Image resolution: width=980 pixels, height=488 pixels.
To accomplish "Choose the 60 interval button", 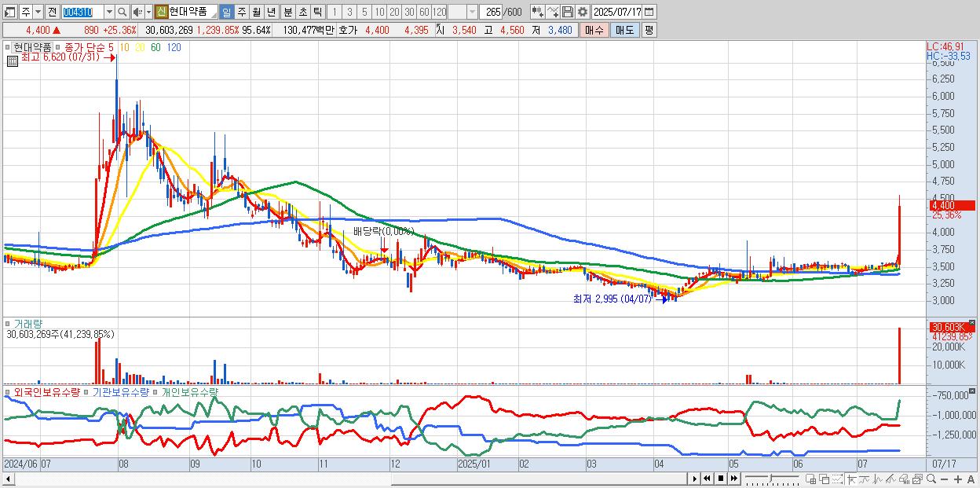I will (x=424, y=12).
